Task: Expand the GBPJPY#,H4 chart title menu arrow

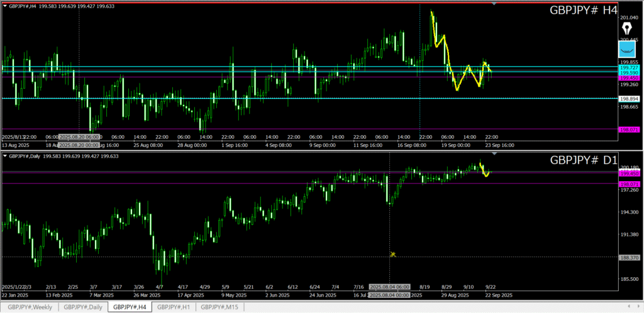Action: [6, 7]
